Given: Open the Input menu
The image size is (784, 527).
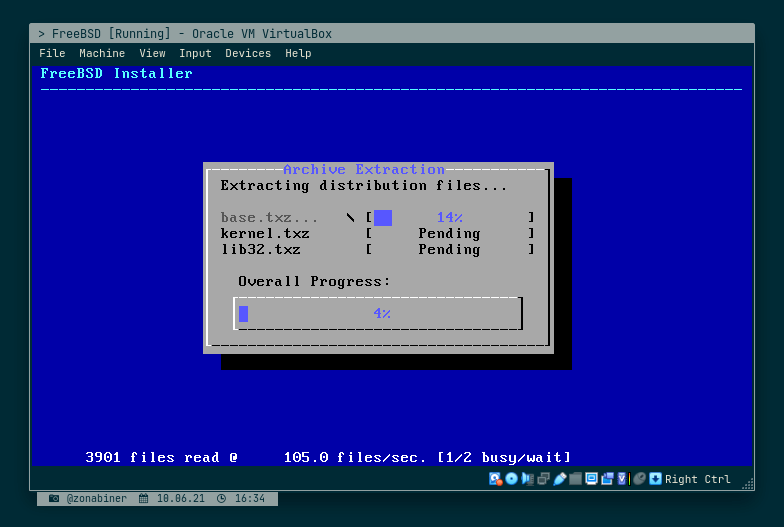Looking at the screenshot, I should [196, 53].
